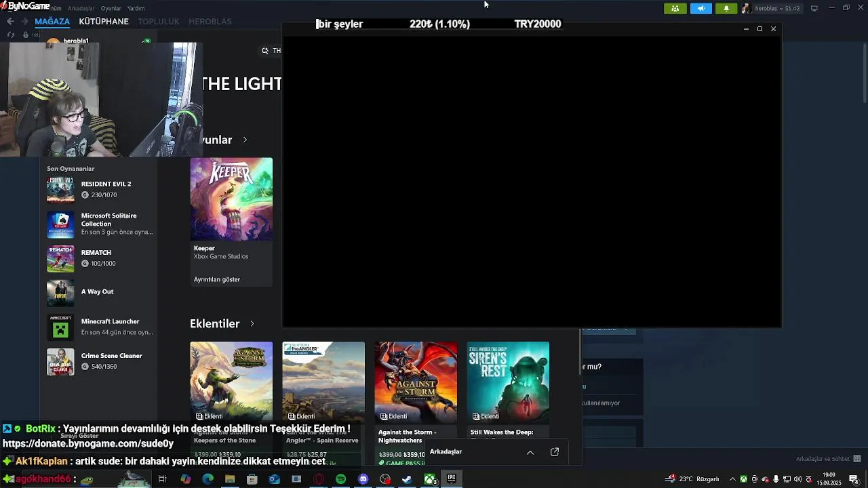868x488 pixels.
Task: Click the Arkadaşlar chat bar label
Action: click(x=446, y=452)
